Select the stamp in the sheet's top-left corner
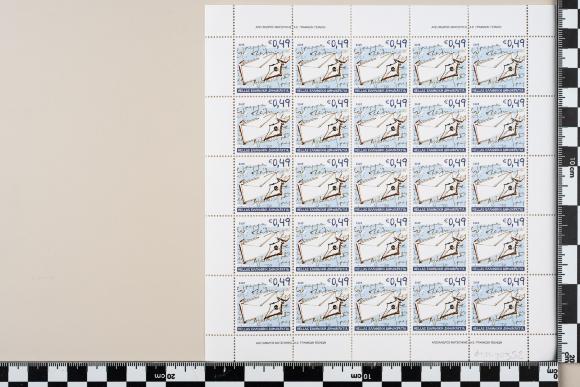 coord(263,67)
